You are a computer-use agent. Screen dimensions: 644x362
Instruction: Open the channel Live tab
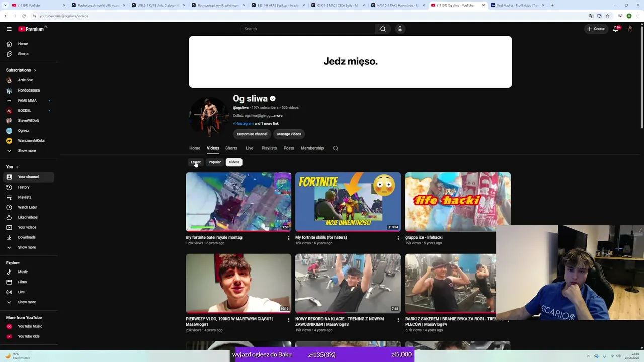pos(250,148)
